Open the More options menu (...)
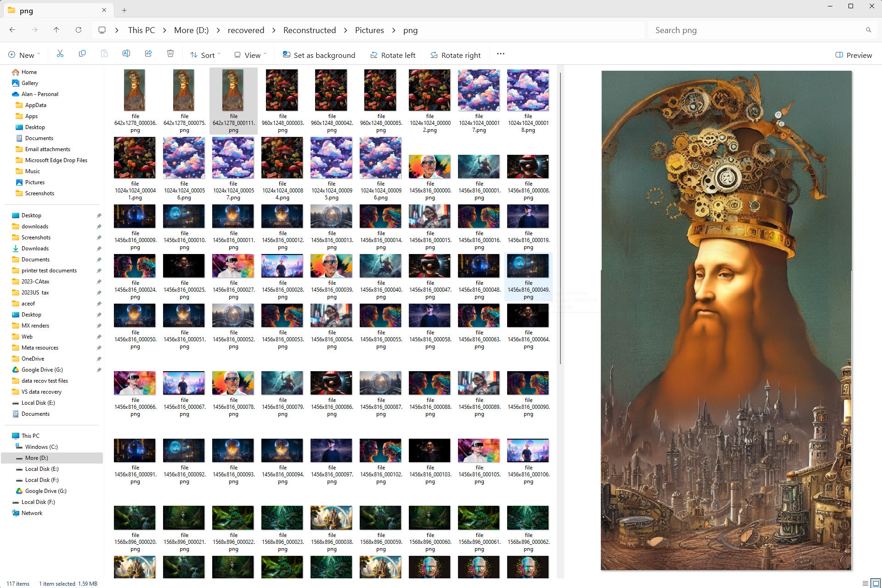 501,55
